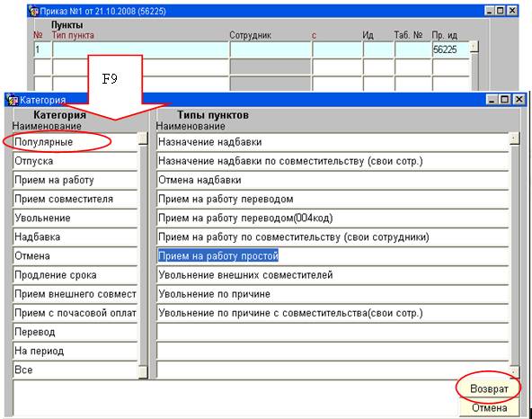
Task: Select Прием на работу простой entry
Action: (x=332, y=256)
